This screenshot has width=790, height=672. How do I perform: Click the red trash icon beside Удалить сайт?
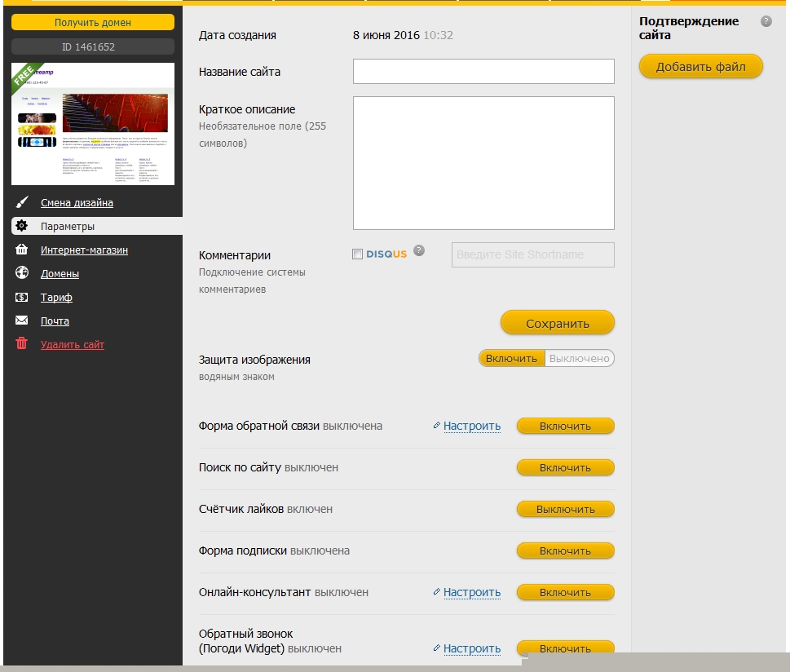[x=22, y=343]
